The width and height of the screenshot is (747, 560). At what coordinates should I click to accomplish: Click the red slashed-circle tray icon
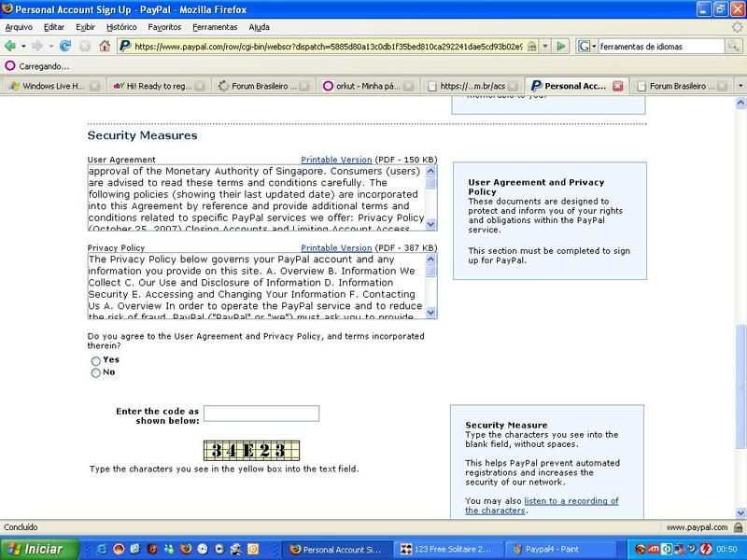click(706, 549)
